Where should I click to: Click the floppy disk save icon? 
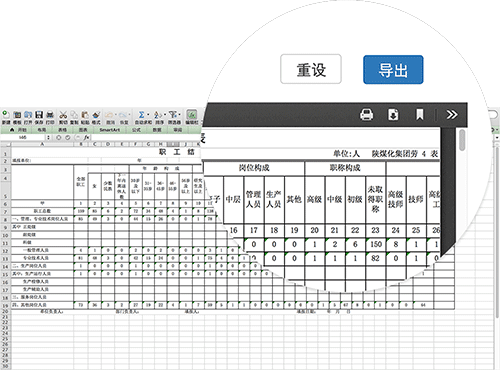click(39, 115)
